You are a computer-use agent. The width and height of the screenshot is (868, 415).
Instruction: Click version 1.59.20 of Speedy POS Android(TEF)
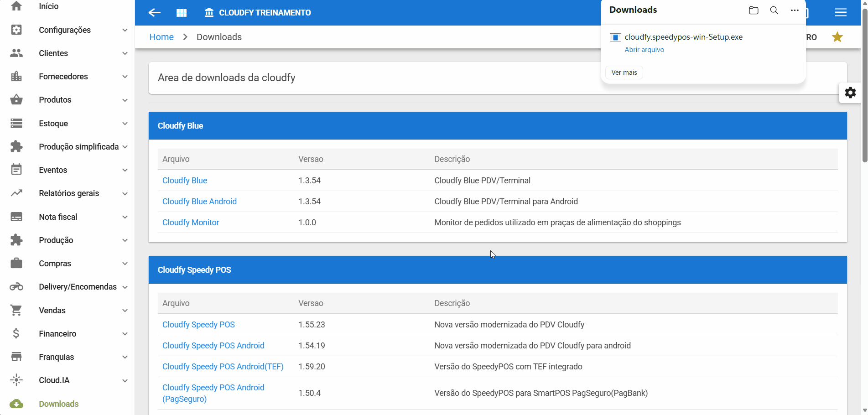tap(312, 367)
